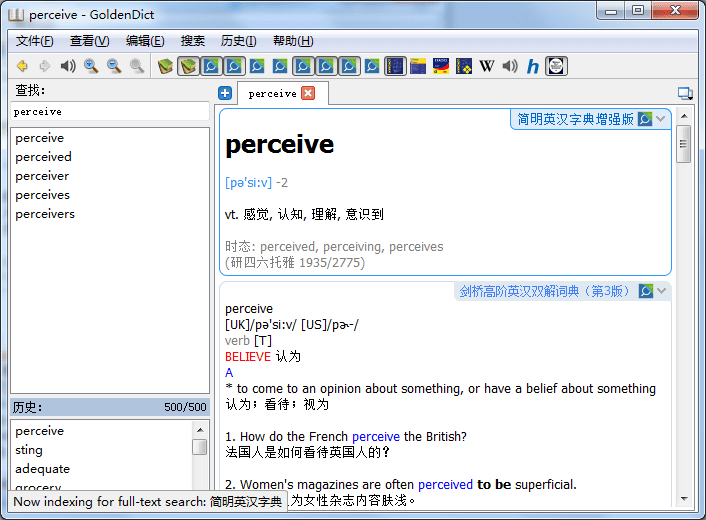The width and height of the screenshot is (706, 520).
Task: Click 'perceives' in the 时态 line
Action: [x=416, y=247]
